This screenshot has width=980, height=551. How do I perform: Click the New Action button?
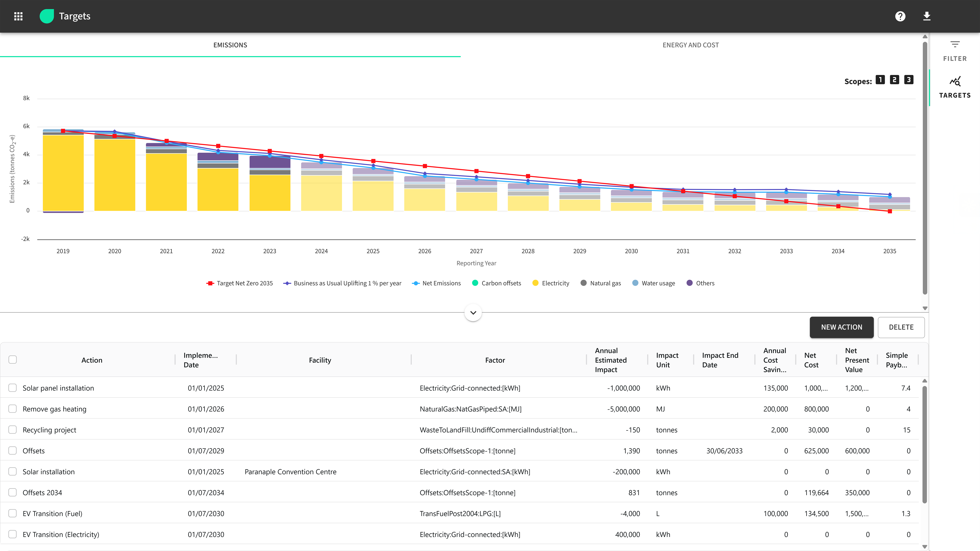[x=841, y=327]
